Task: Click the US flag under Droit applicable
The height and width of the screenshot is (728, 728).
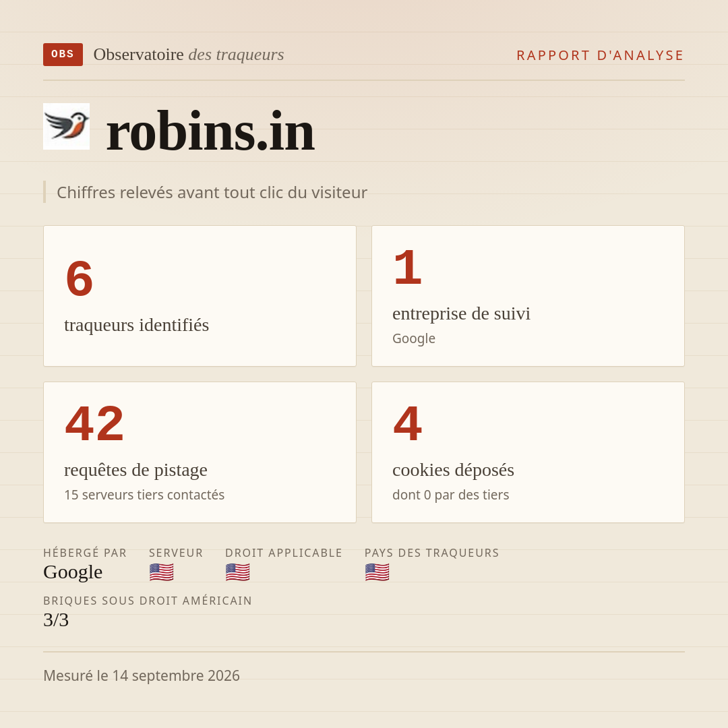Action: point(238,572)
